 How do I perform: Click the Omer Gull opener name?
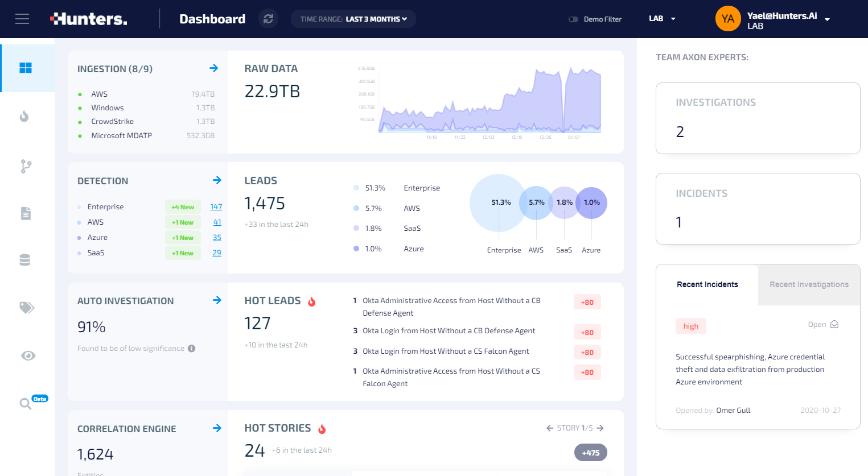(x=733, y=410)
